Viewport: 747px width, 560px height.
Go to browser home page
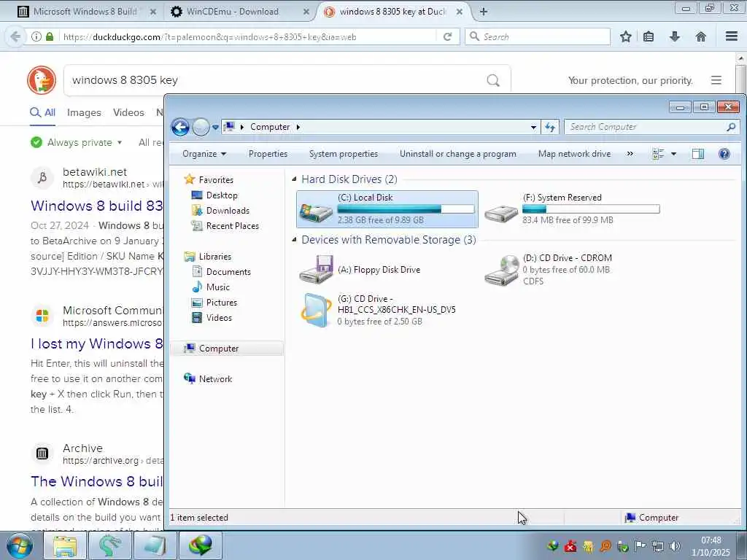coord(700,36)
